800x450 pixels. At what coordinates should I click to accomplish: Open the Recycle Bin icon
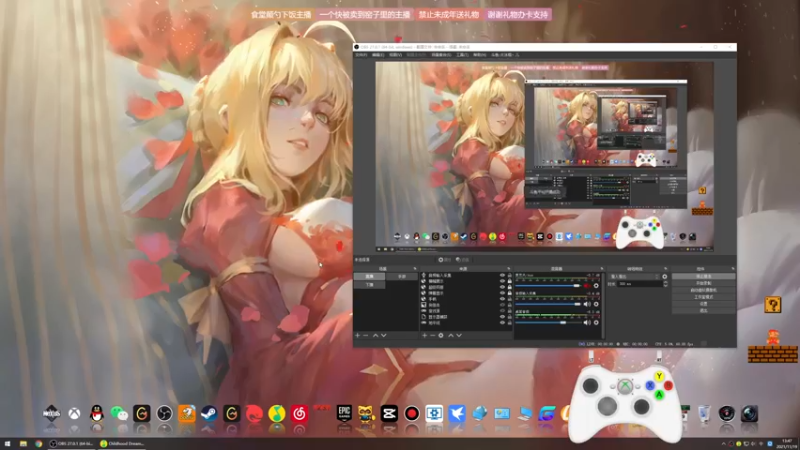click(704, 413)
